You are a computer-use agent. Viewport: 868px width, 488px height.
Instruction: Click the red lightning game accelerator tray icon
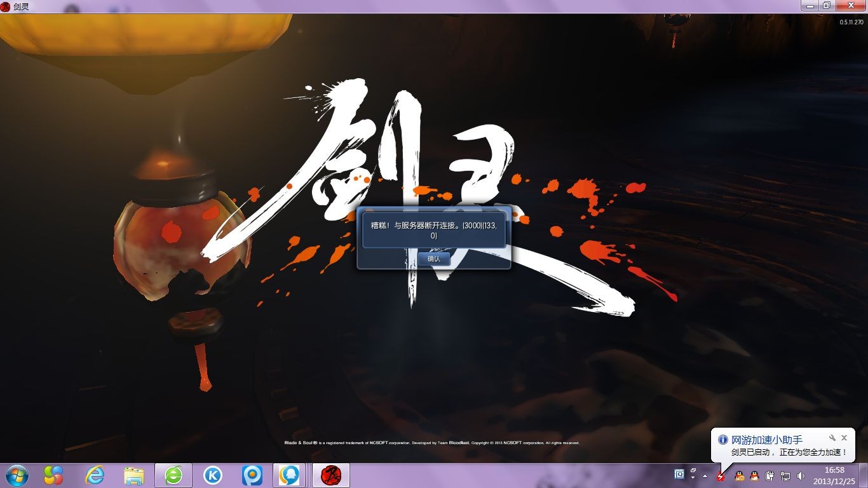tap(721, 476)
